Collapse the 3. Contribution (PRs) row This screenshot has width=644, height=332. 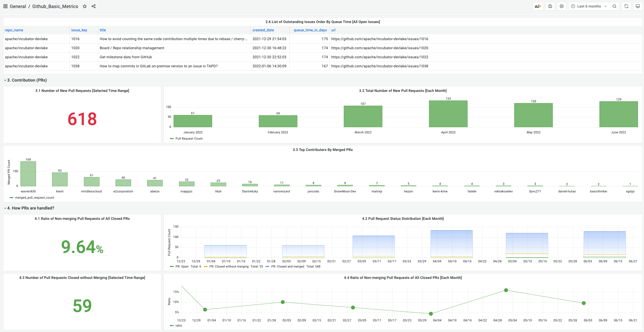[x=27, y=80]
